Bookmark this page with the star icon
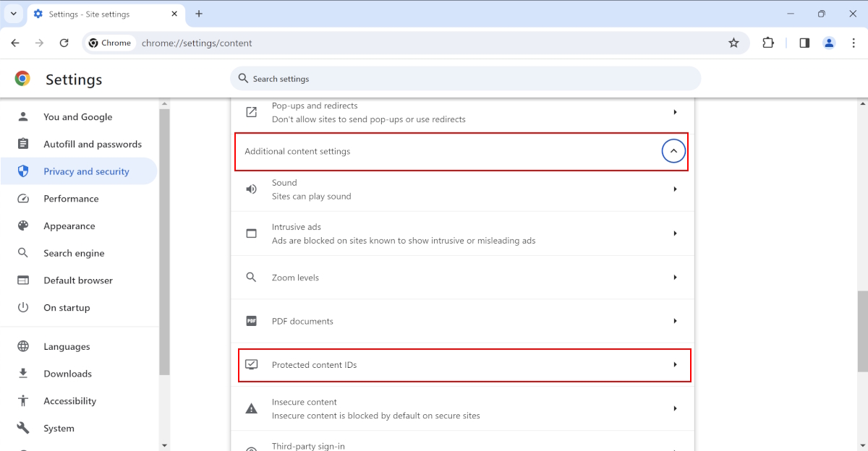The height and width of the screenshot is (451, 868). click(733, 43)
